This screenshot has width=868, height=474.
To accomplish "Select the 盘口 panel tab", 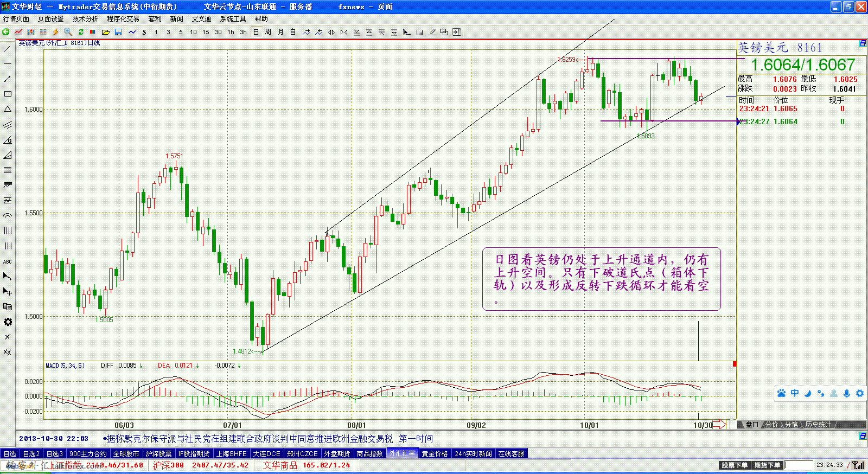I will [x=751, y=425].
